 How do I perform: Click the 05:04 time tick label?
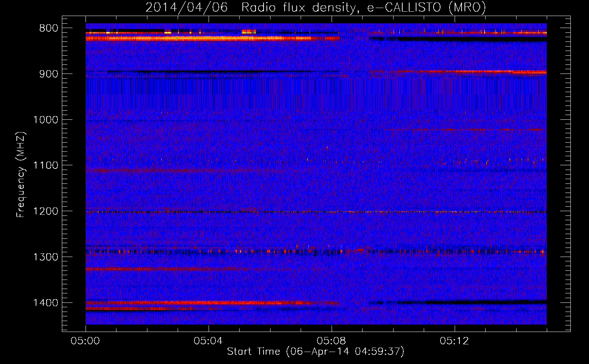pos(208,341)
